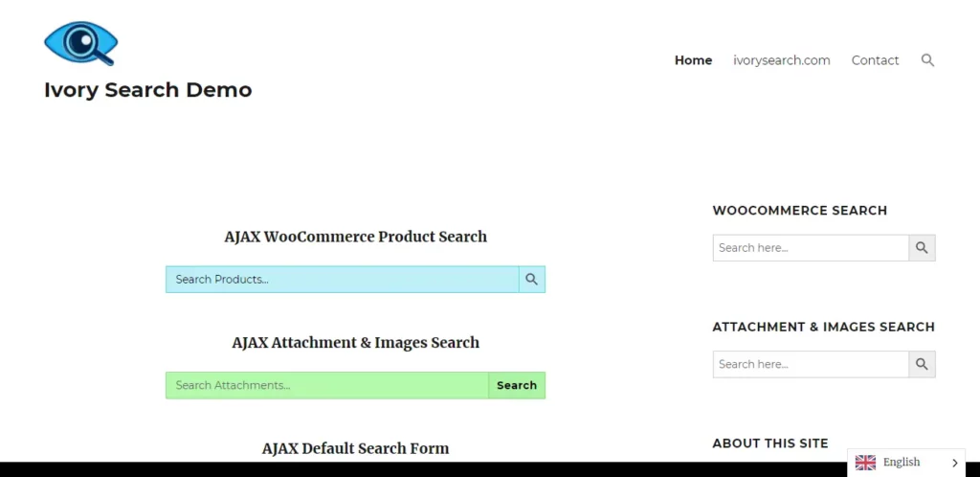
Task: Go to the Home menu item
Action: (x=693, y=60)
